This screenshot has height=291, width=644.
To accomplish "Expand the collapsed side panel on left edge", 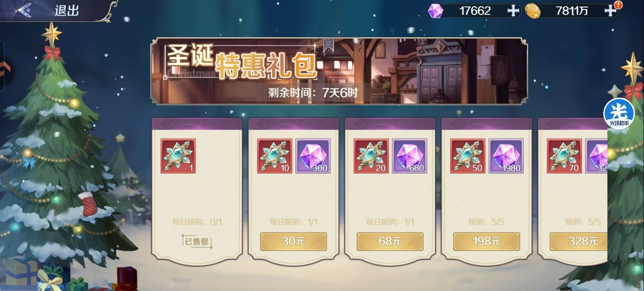I will tap(6, 66).
